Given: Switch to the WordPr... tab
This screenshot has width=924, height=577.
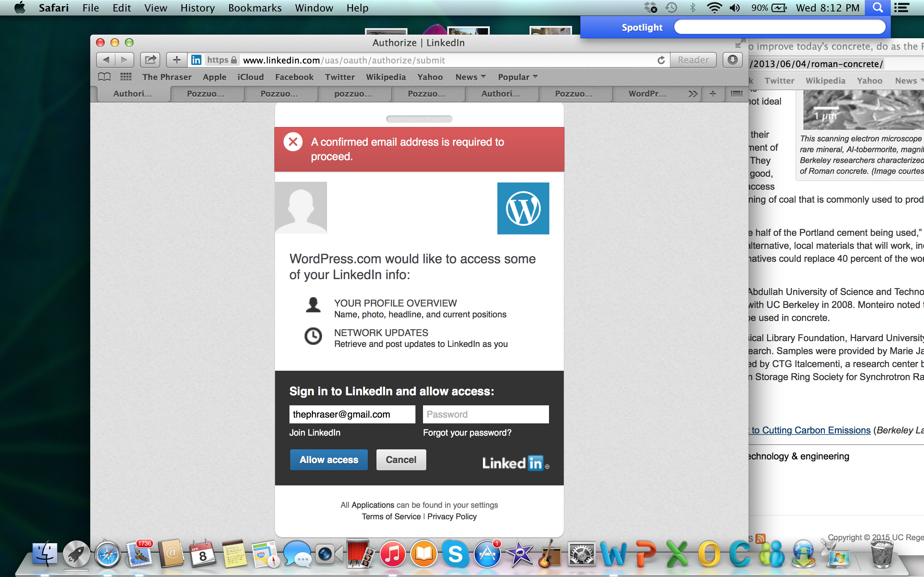Looking at the screenshot, I should (647, 94).
